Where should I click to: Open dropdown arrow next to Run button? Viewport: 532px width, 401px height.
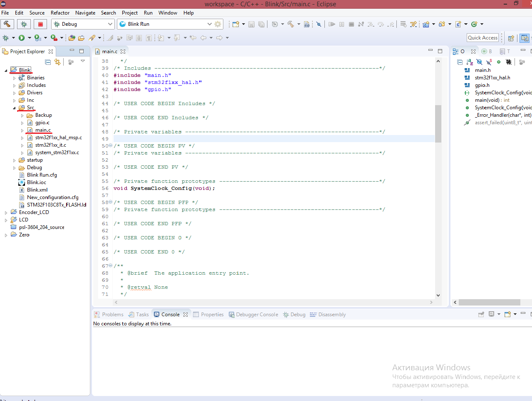click(x=30, y=38)
